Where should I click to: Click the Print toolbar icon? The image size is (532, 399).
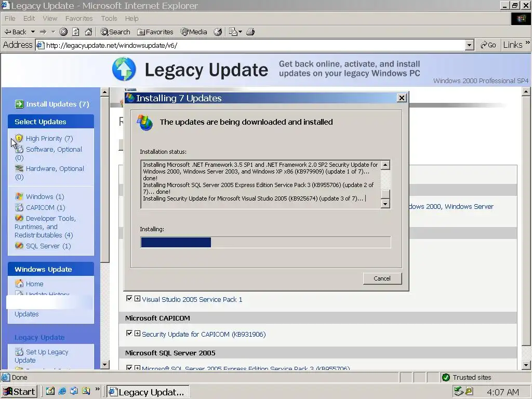click(x=250, y=32)
